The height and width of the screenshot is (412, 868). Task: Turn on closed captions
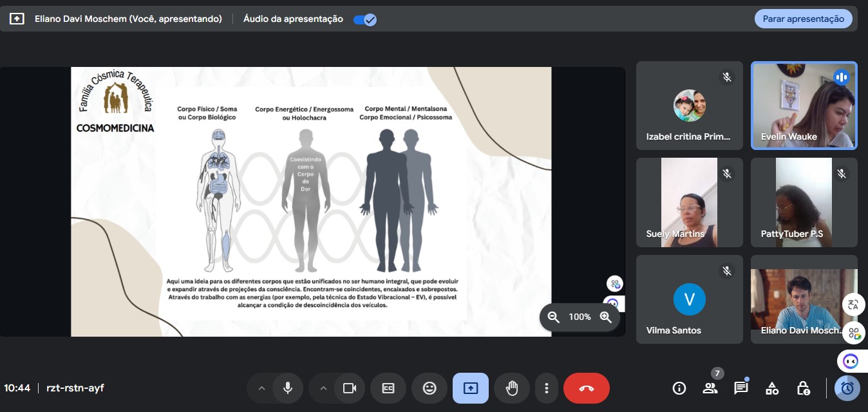click(388, 388)
